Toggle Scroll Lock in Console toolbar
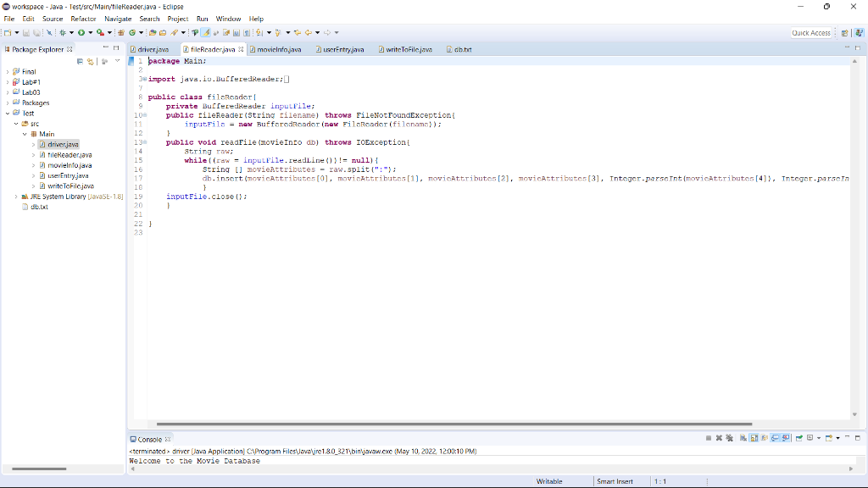 [754, 438]
